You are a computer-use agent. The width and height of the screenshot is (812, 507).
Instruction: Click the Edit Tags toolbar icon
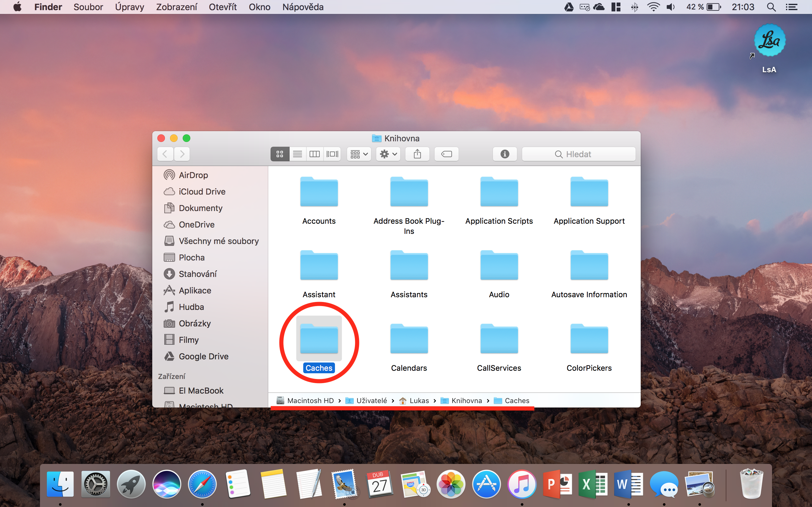coord(446,154)
